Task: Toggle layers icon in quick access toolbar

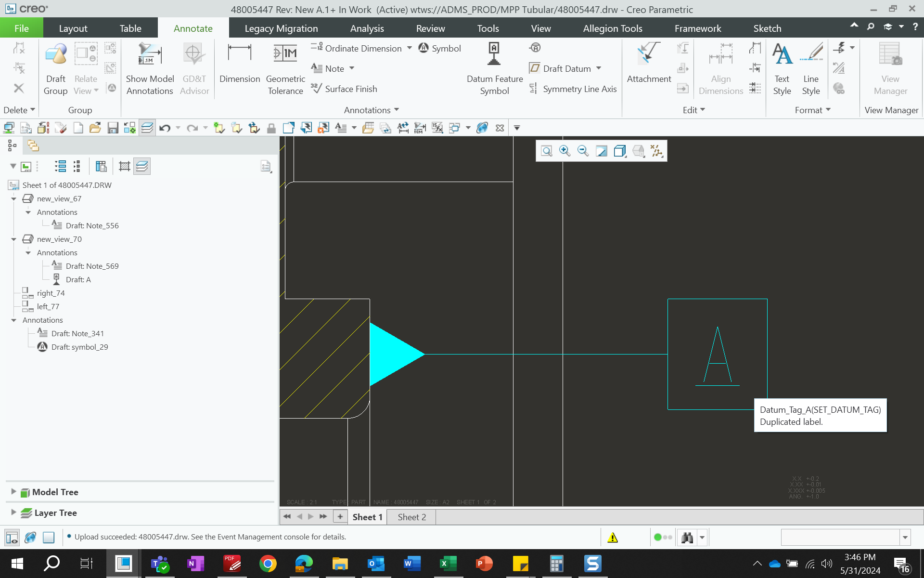Action: point(147,128)
